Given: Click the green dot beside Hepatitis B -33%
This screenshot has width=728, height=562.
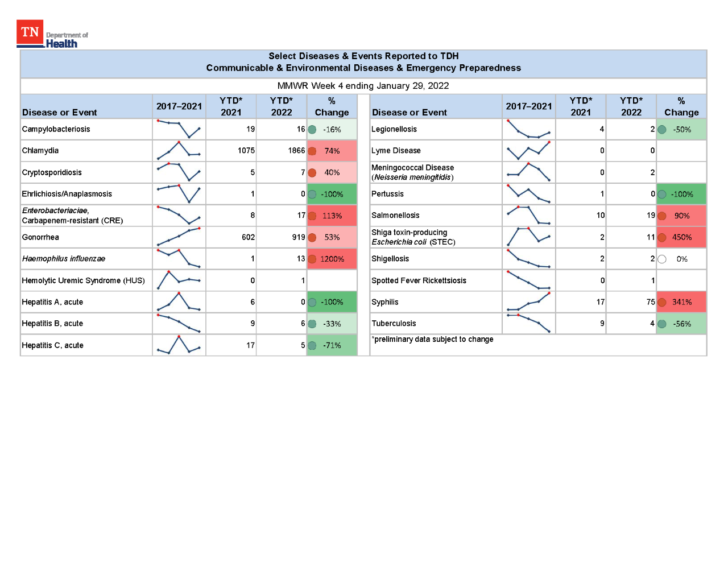Looking at the screenshot, I should point(312,324).
